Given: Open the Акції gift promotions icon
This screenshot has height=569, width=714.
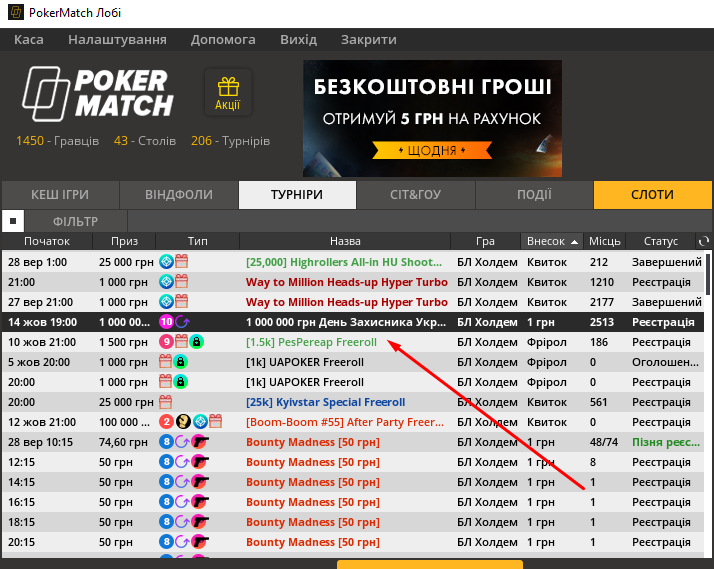Looking at the screenshot, I should coord(228,92).
